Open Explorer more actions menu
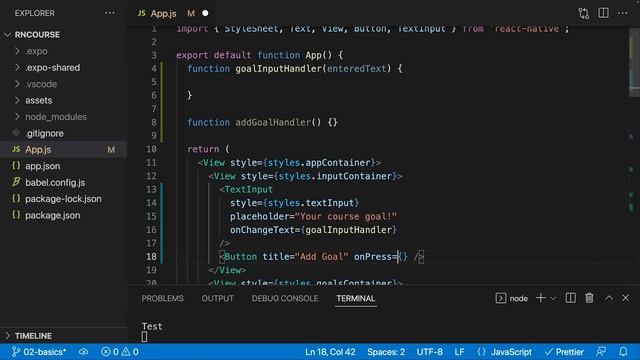This screenshot has height=360, width=640. point(109,13)
